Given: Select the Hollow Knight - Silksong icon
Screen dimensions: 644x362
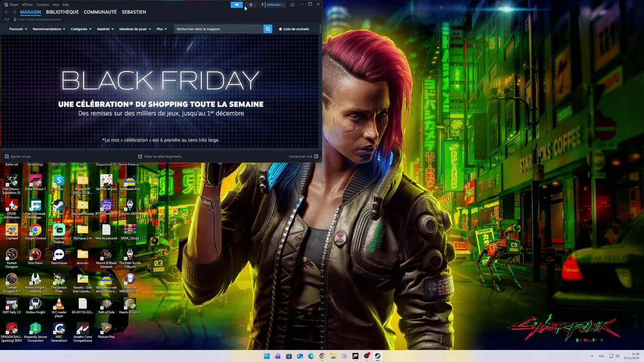Looking at the screenshot, I should [35, 283].
